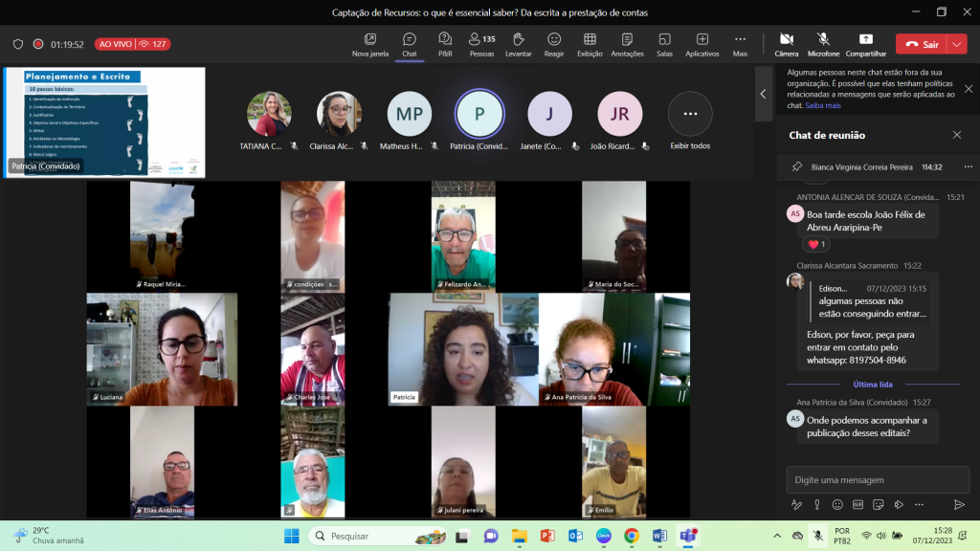This screenshot has width=980, height=551.
Task: Share screen with Compartilhar
Action: [x=865, y=45]
